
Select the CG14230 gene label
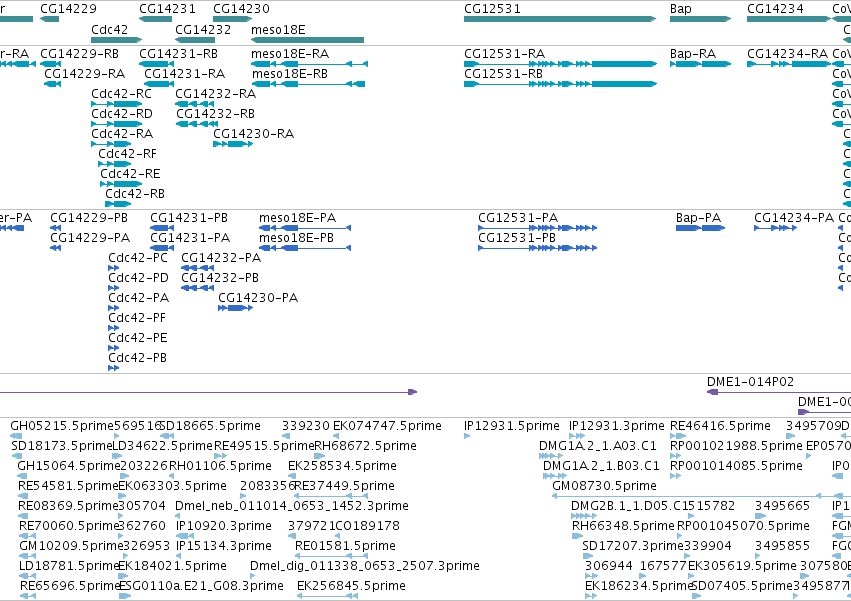pos(241,9)
